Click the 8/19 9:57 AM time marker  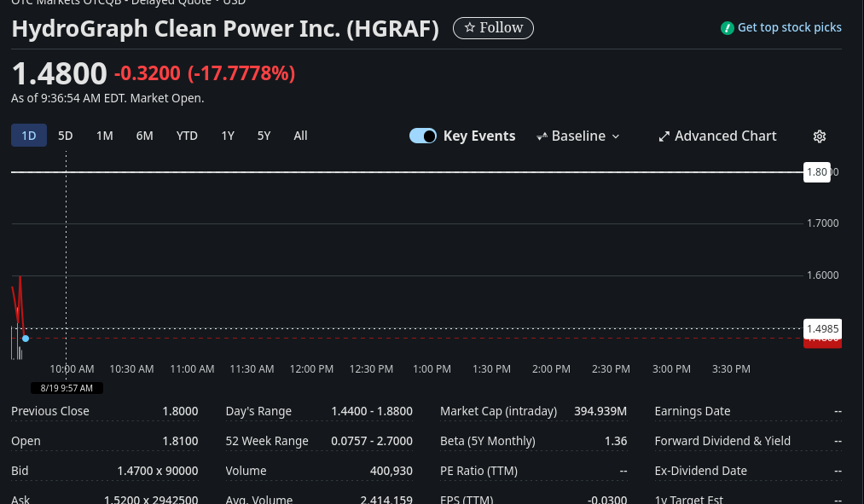[67, 388]
